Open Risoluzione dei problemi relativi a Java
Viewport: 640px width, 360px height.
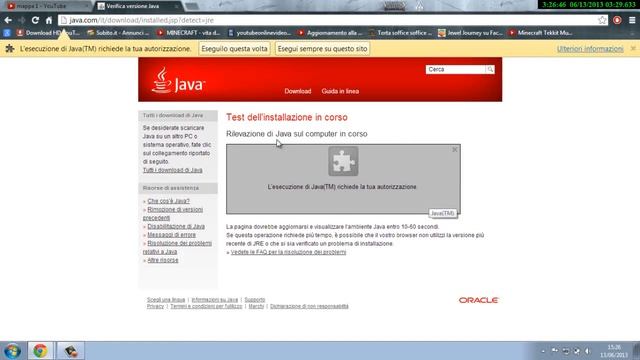(x=177, y=248)
